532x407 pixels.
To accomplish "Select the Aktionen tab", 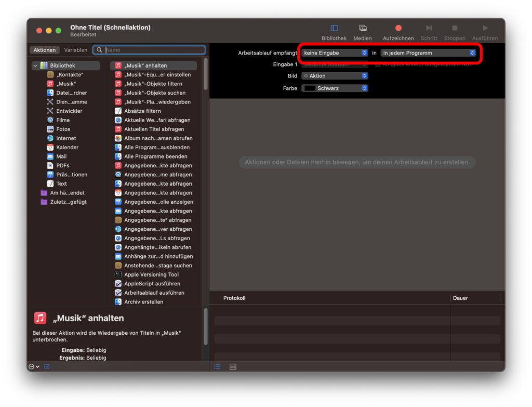I will 45,50.
